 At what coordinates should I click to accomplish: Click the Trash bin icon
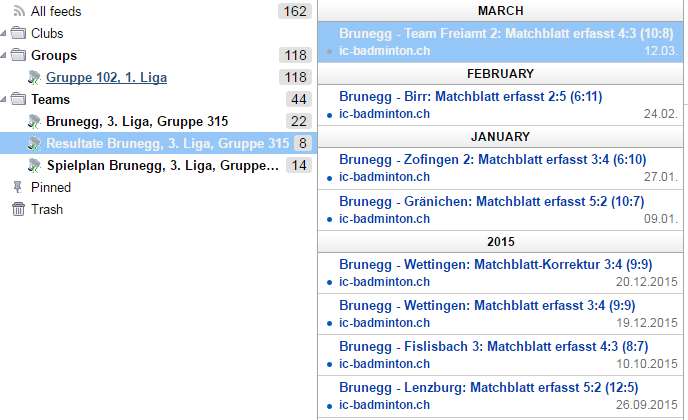pyautogui.click(x=18, y=209)
